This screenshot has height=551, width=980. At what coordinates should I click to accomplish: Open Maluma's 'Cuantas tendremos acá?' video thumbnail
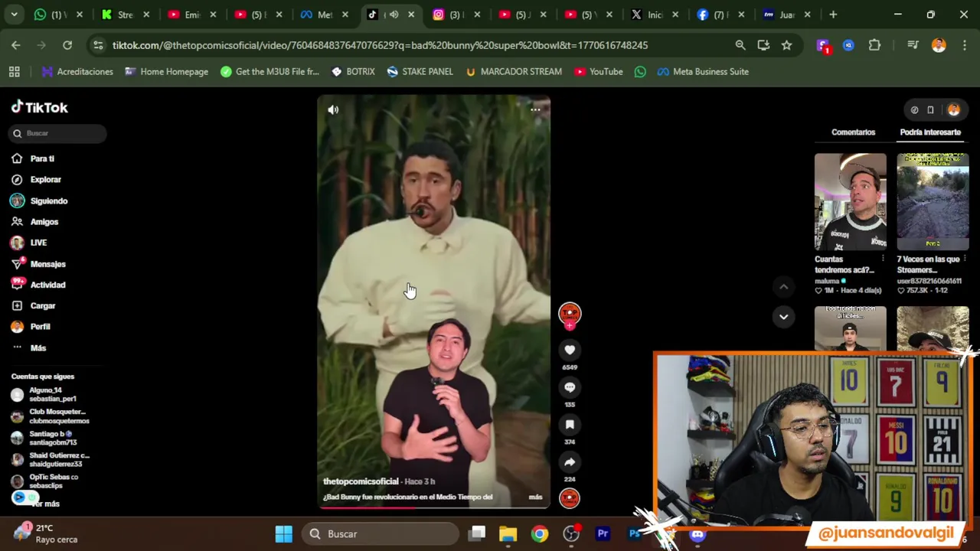(850, 202)
